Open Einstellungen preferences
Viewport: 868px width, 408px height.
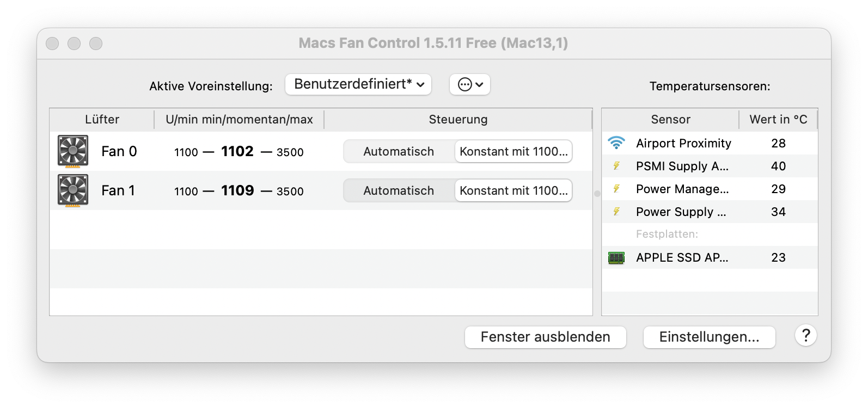click(709, 337)
